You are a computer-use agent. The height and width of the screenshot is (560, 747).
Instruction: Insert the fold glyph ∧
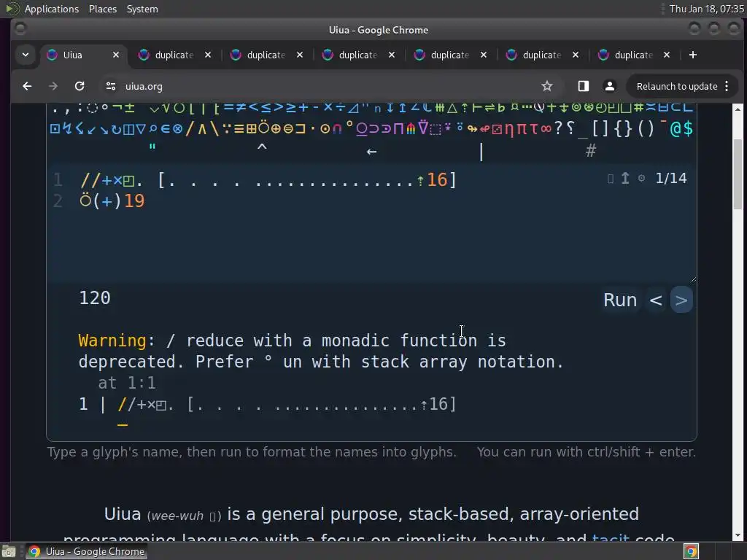[202, 129]
